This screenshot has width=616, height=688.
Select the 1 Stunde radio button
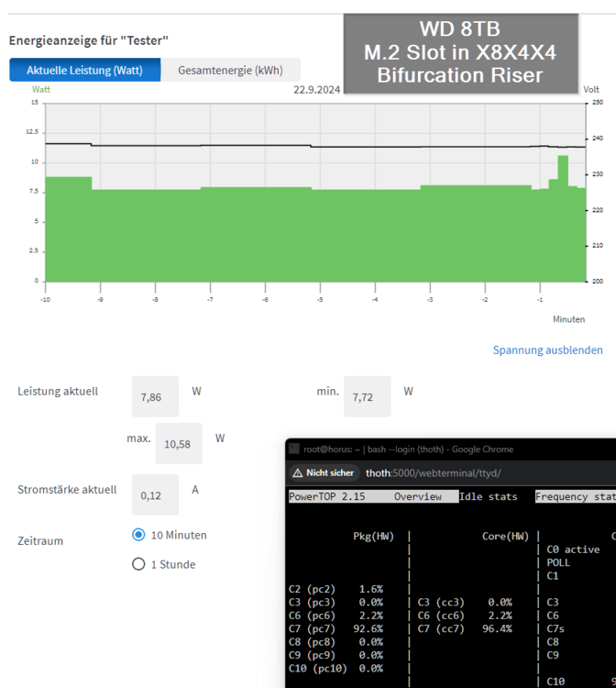(138, 564)
